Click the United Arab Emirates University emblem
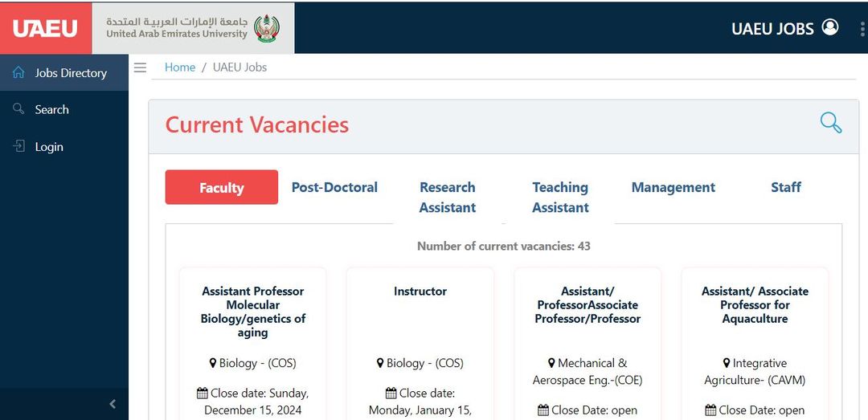This screenshot has height=420, width=868. pyautogui.click(x=267, y=28)
